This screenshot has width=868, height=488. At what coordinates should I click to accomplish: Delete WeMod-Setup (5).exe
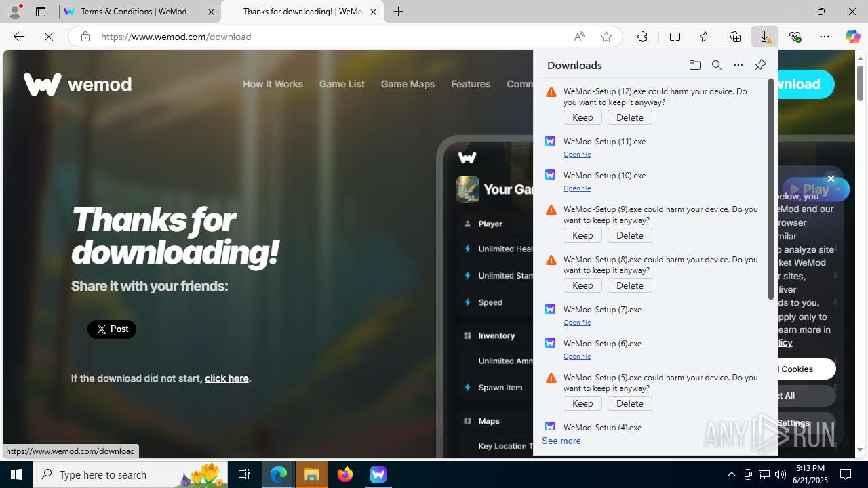[630, 403]
